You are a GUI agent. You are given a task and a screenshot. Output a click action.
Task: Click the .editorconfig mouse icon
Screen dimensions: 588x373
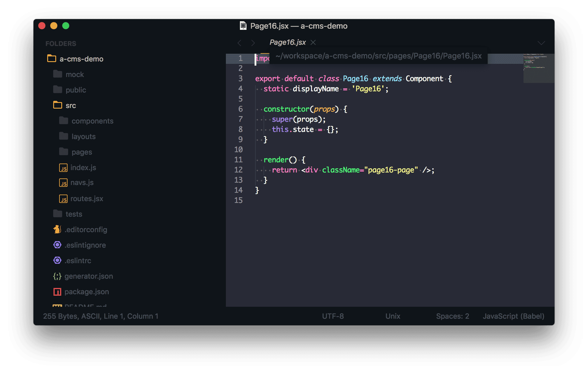point(57,229)
